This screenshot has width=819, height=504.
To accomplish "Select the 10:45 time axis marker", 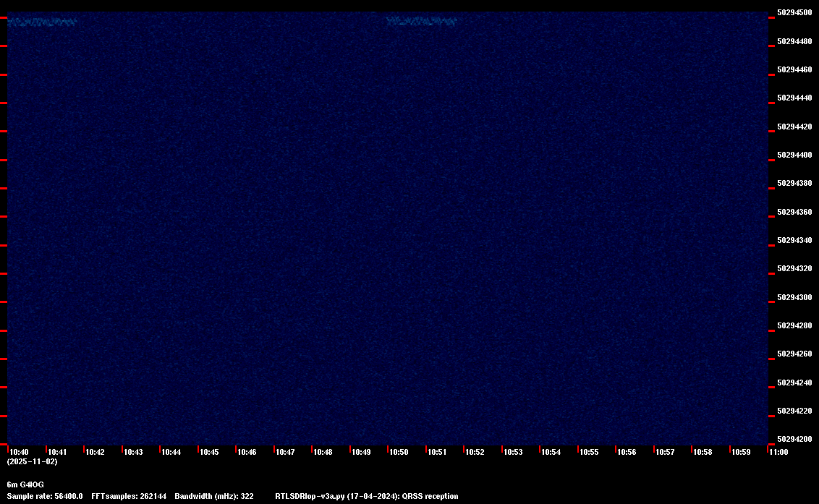I will pyautogui.click(x=209, y=452).
